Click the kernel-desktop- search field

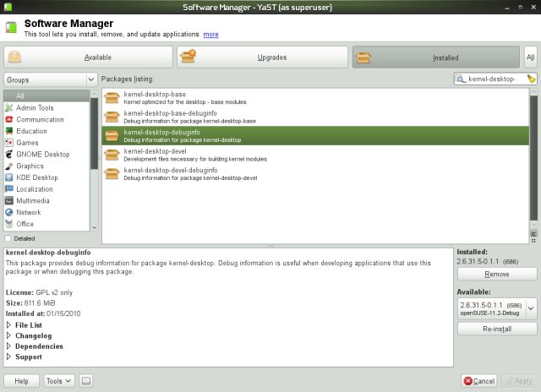pos(495,79)
